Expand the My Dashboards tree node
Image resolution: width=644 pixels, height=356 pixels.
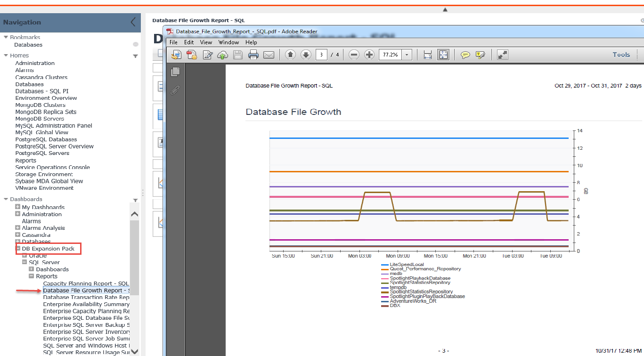(18, 207)
